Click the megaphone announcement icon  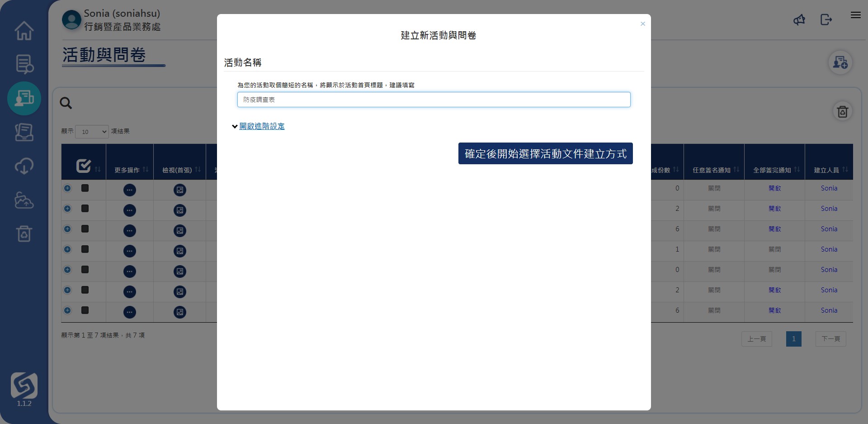coord(799,19)
